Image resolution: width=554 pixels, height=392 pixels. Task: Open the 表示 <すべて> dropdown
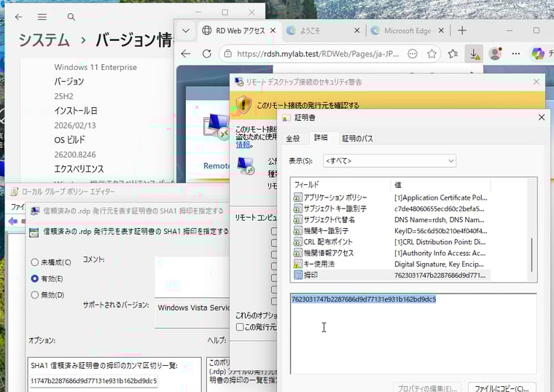point(389,161)
